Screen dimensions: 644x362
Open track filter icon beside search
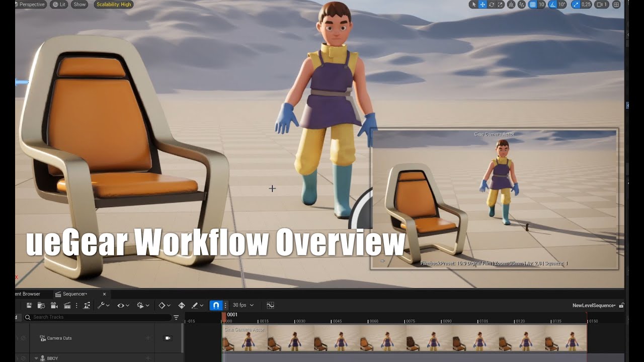pos(176,317)
